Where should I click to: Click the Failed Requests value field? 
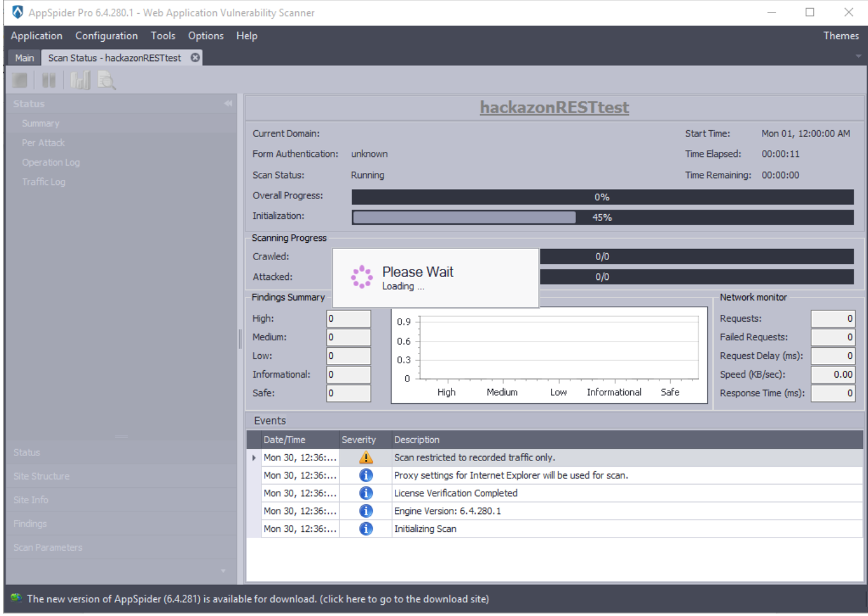click(x=833, y=338)
